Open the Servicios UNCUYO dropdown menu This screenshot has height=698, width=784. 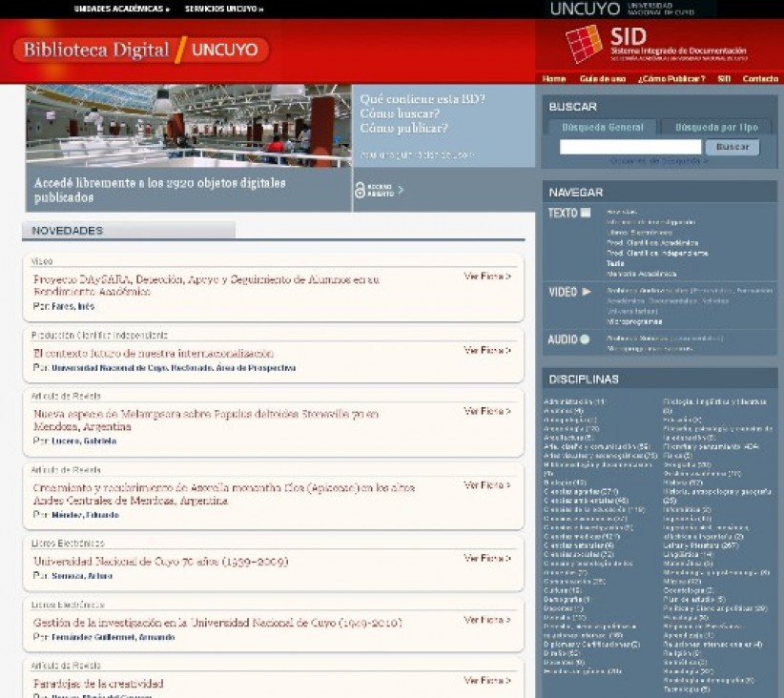click(223, 9)
